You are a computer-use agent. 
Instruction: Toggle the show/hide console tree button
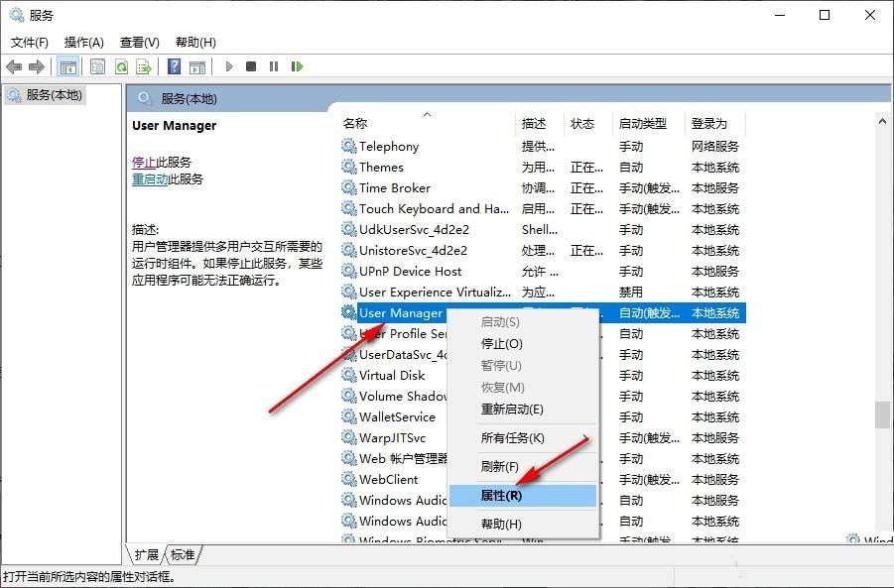(x=68, y=66)
